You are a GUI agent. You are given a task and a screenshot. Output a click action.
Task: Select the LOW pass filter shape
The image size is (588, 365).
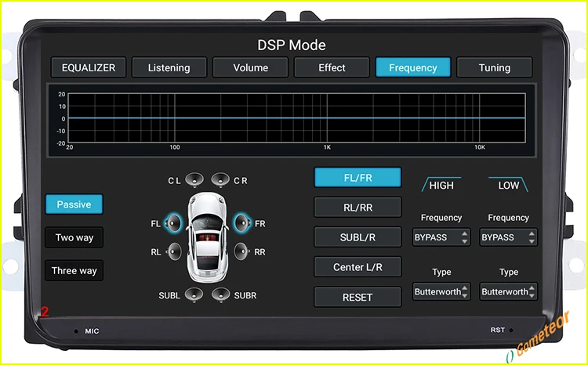[x=509, y=185]
